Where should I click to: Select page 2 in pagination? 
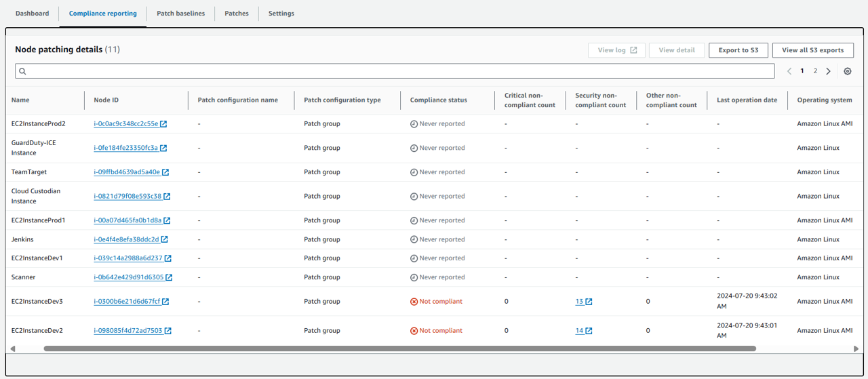tap(815, 71)
